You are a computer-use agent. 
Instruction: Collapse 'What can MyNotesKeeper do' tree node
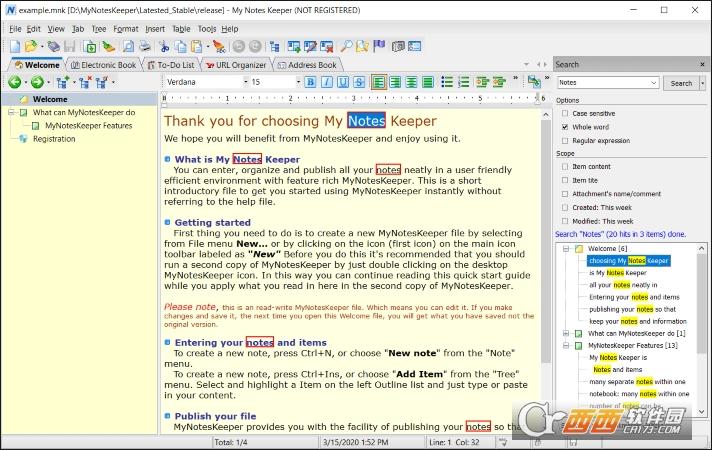coord(12,113)
